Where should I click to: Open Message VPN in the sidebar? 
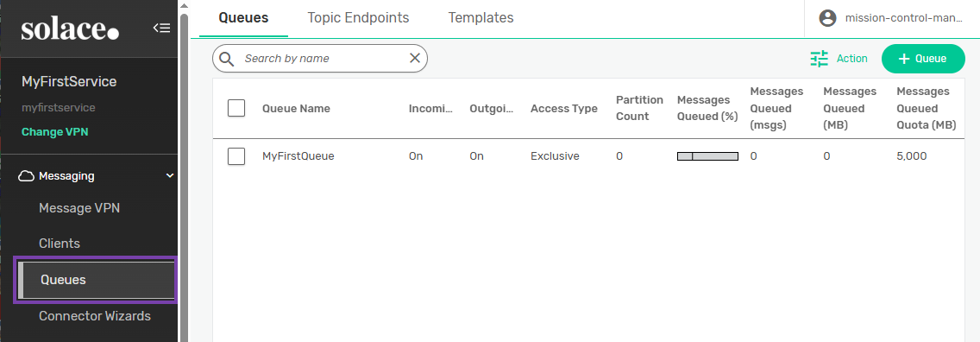[x=79, y=207]
